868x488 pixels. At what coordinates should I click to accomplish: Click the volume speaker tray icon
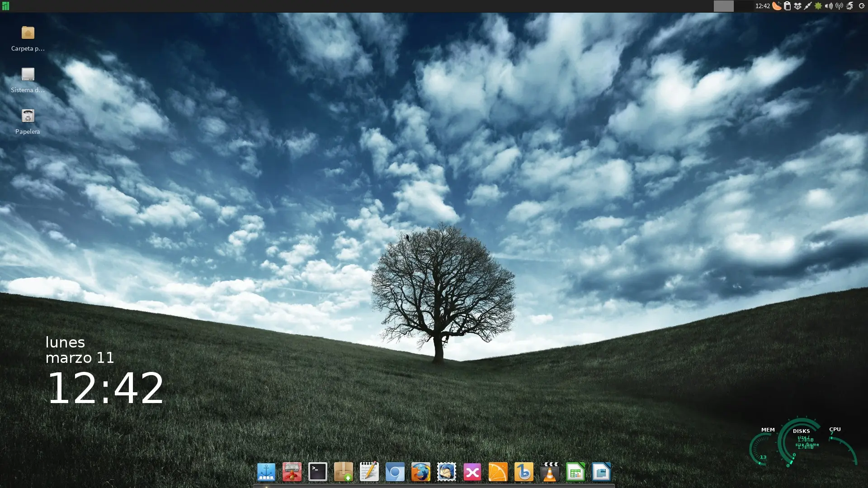828,6
